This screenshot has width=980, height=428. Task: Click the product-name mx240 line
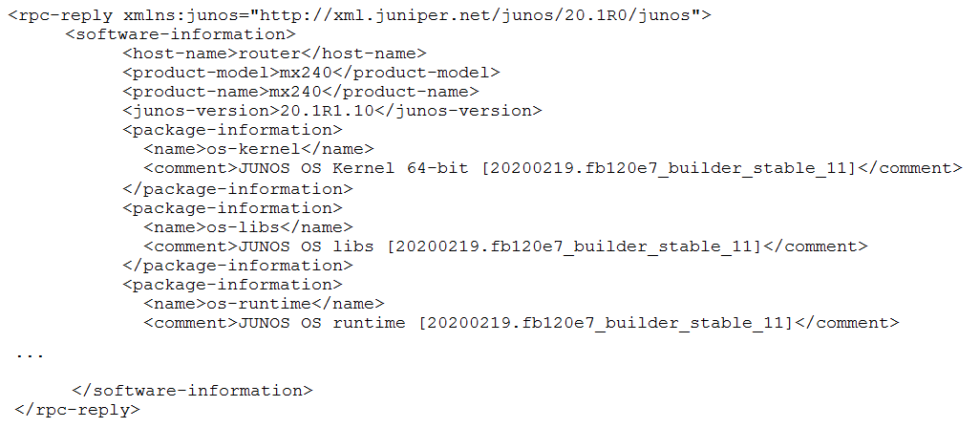click(x=301, y=92)
